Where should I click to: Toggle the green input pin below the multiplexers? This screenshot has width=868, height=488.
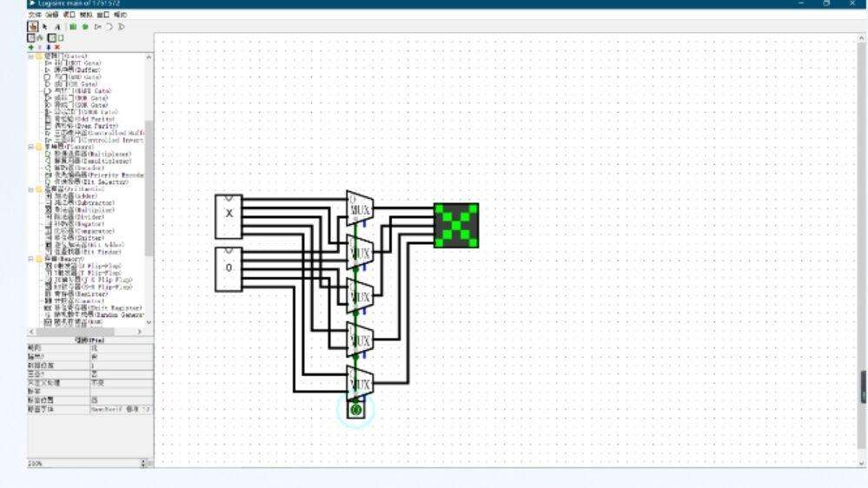(355, 409)
